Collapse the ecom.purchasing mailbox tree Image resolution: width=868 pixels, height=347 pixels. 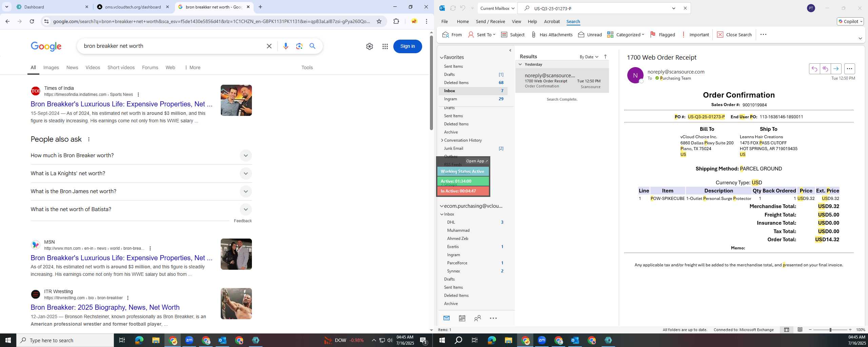442,206
